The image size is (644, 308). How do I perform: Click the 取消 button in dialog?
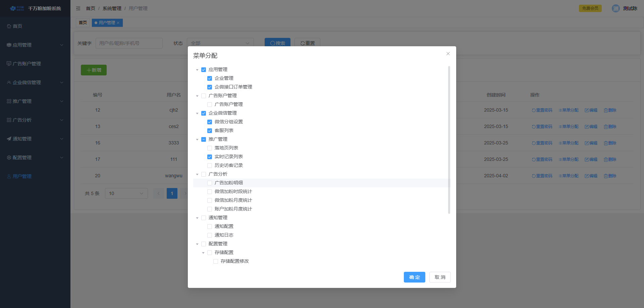(440, 277)
